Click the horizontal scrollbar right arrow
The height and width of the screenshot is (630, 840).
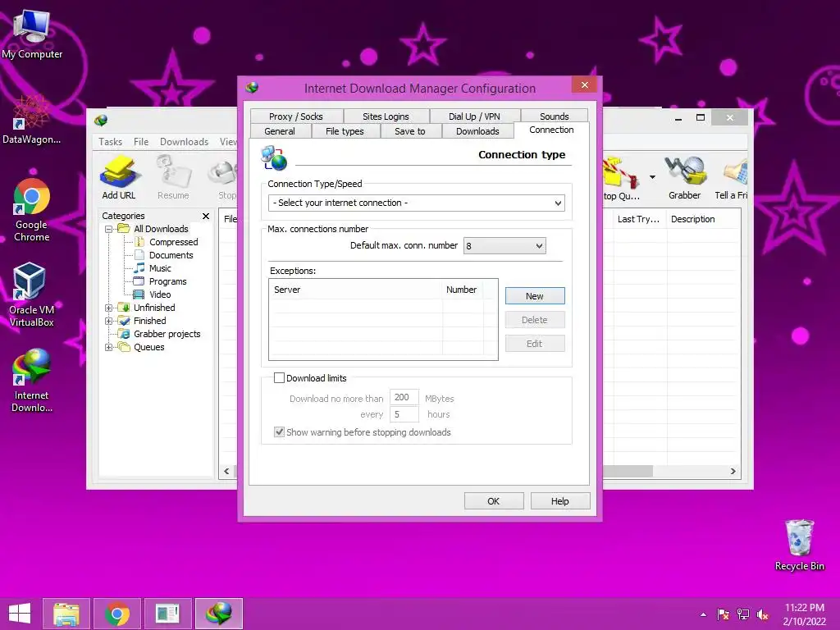733,472
